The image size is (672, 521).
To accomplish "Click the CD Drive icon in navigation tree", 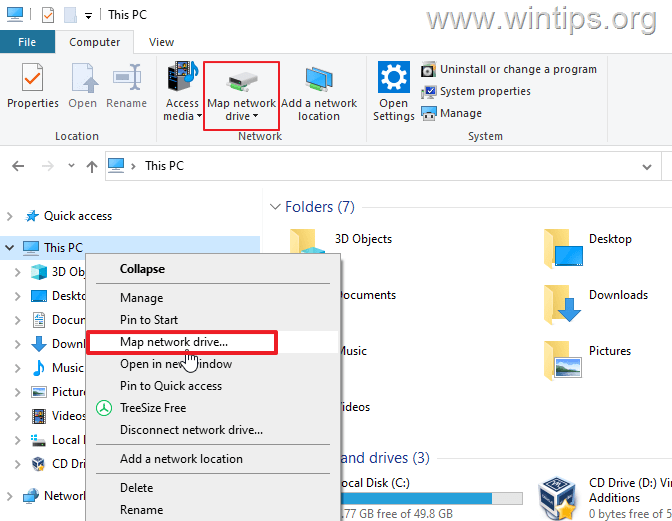I will pos(39,464).
